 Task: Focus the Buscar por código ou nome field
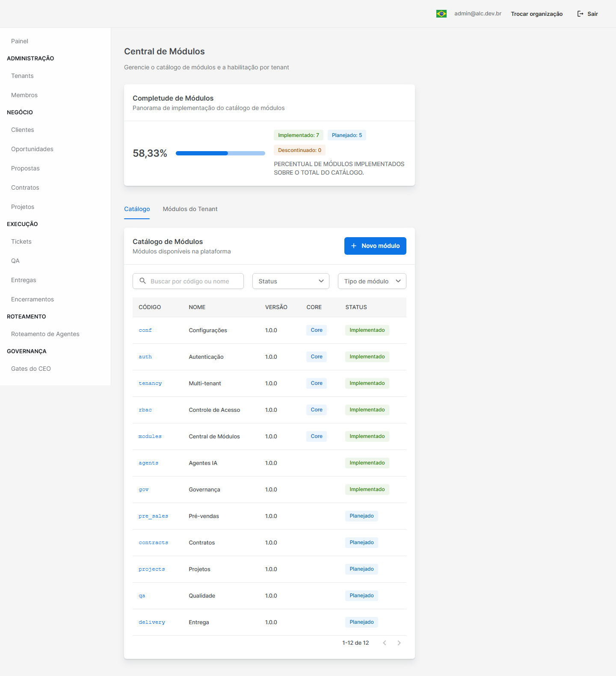pos(188,281)
